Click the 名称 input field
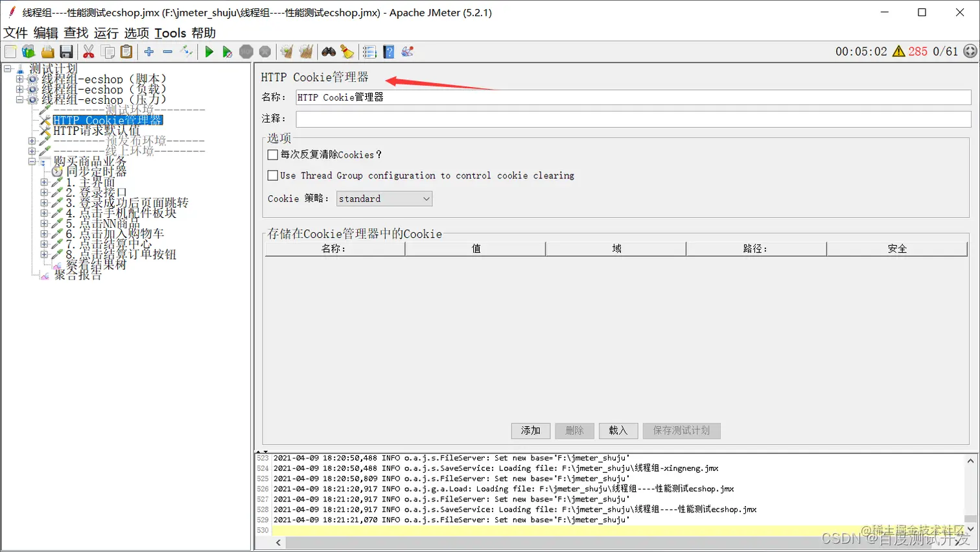 [633, 97]
